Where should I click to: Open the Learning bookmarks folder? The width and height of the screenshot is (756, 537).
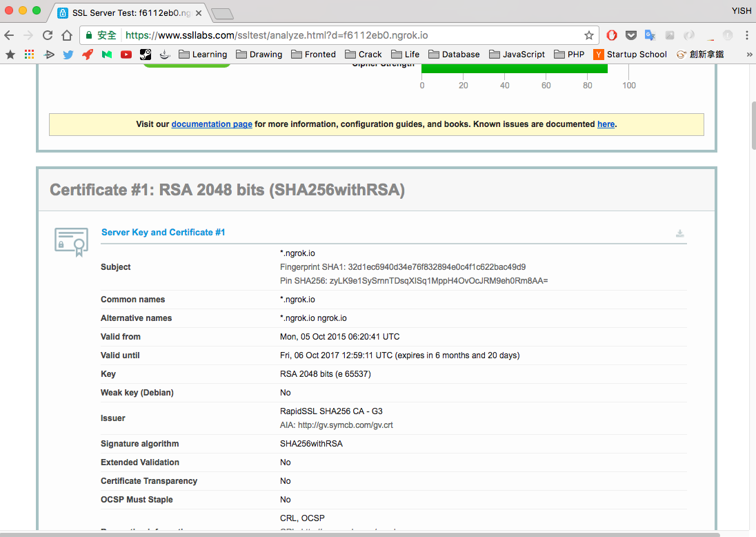[x=203, y=55]
